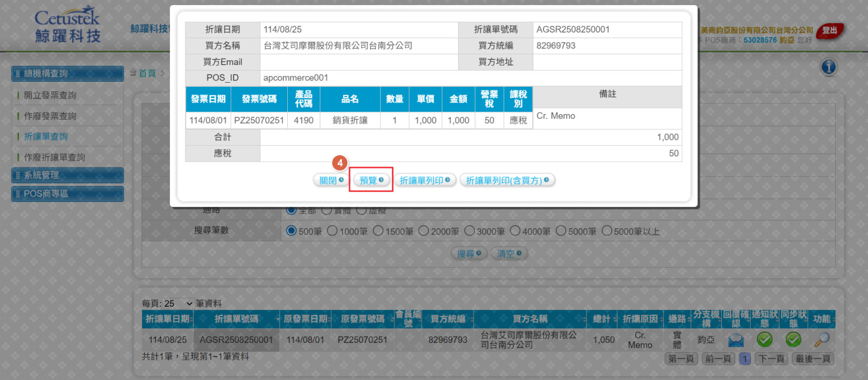Open 折讓單查詢 in sidebar
This screenshot has width=868, height=380.
(46, 136)
